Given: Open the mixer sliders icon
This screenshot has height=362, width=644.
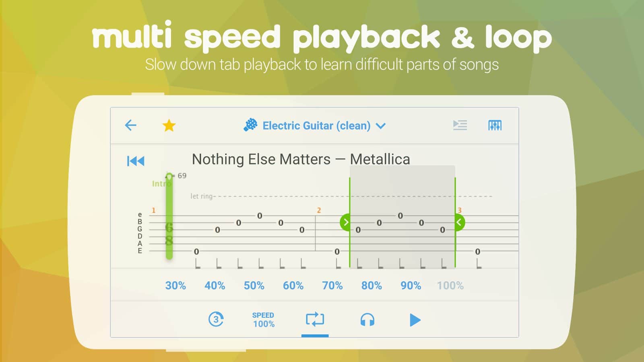Looking at the screenshot, I should [495, 125].
